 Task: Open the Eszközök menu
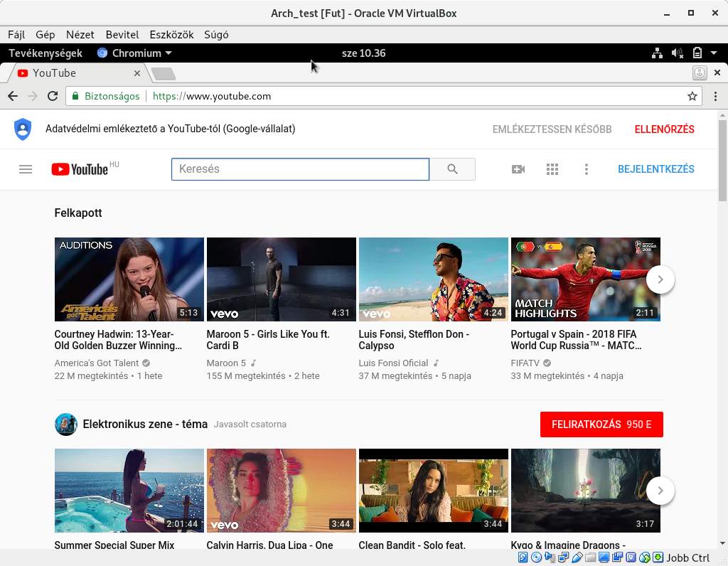(171, 35)
